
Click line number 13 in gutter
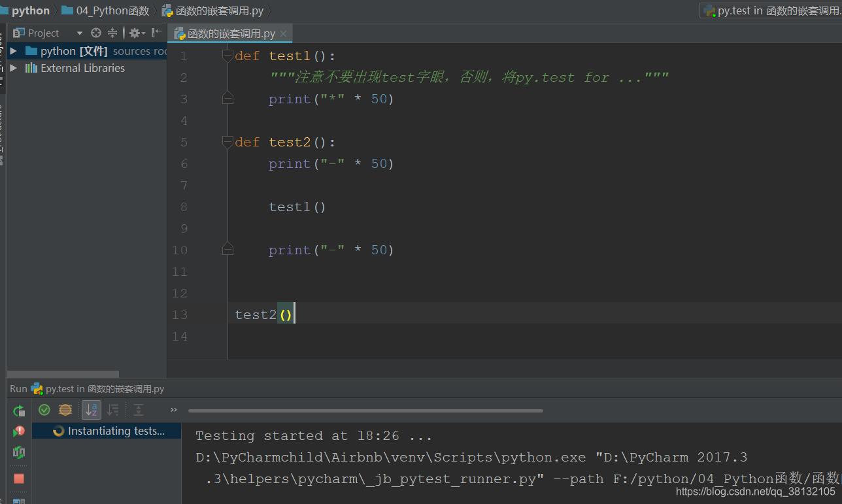179,314
